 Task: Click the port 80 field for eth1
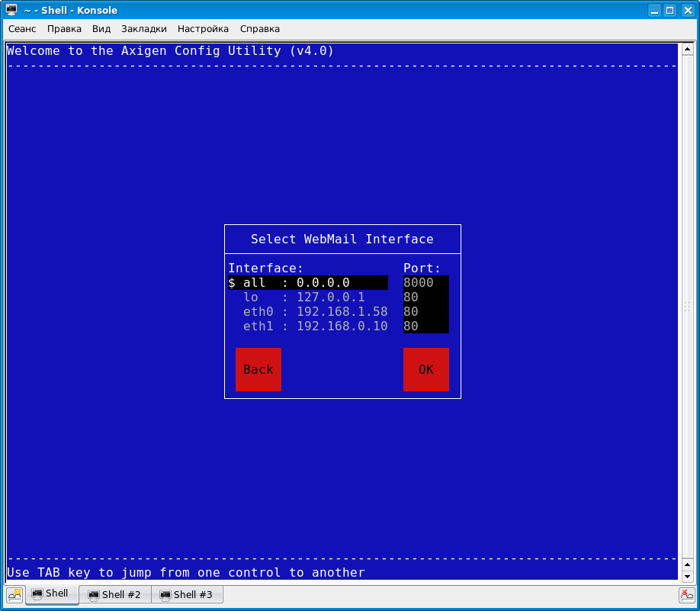(426, 326)
